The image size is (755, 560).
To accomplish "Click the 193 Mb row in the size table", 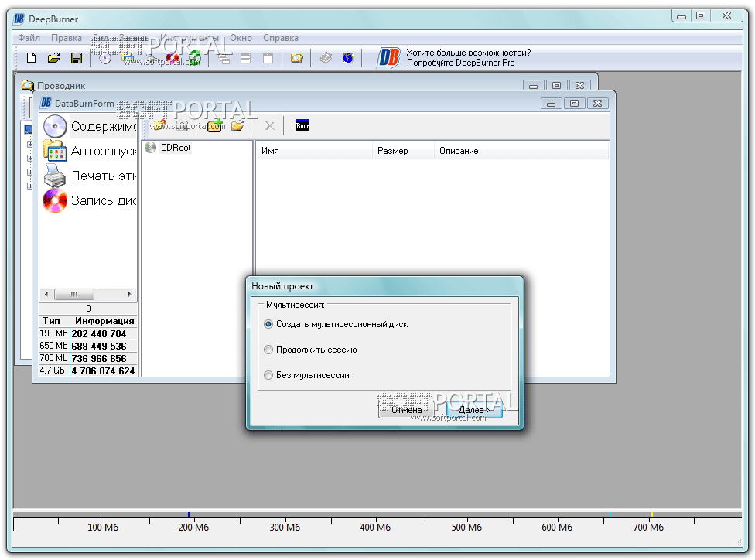I will pyautogui.click(x=88, y=333).
